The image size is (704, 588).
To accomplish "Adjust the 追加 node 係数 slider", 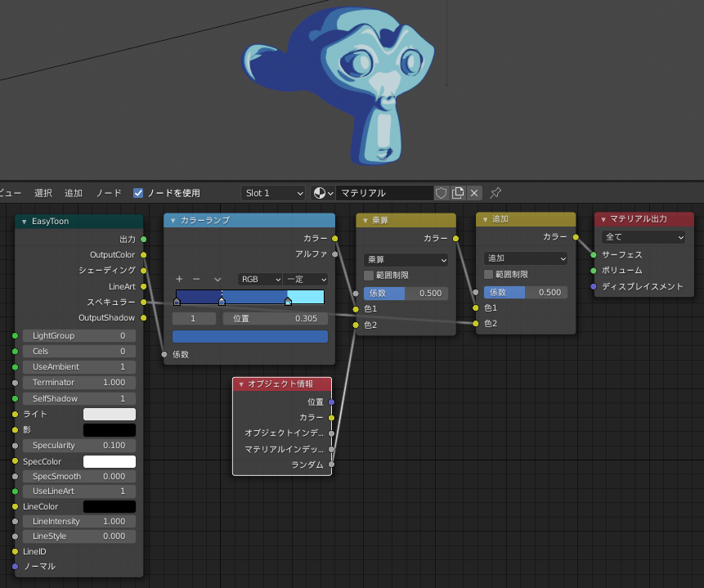I will pyautogui.click(x=525, y=293).
